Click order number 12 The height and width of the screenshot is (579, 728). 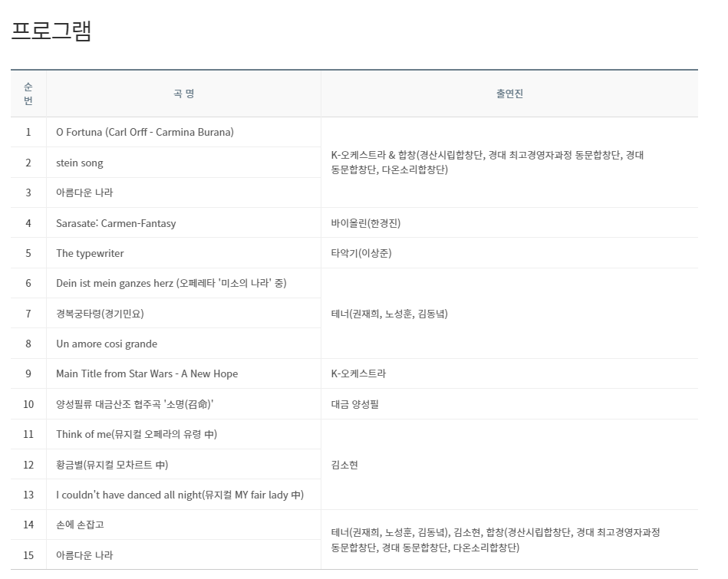(x=28, y=465)
